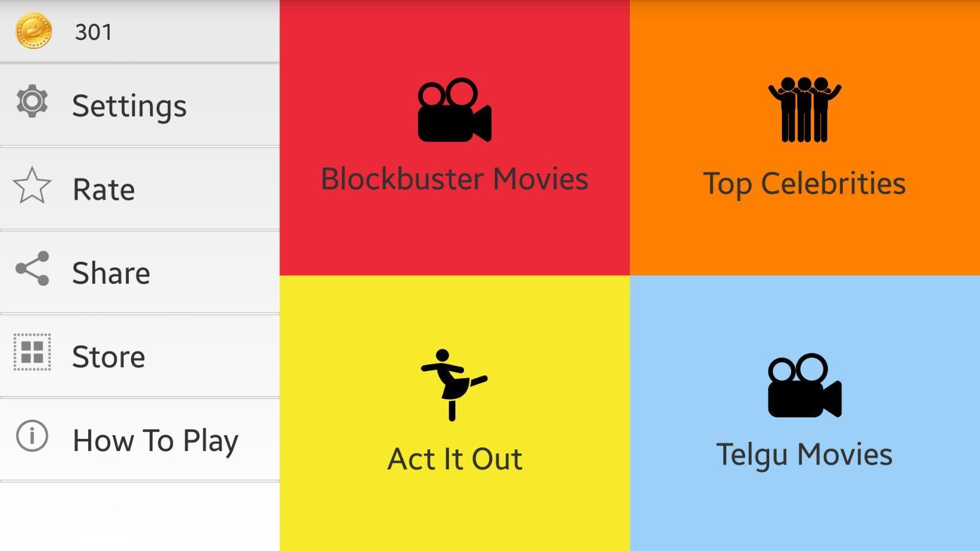The height and width of the screenshot is (551, 980).
Task: Click the Blockbuster Movies label
Action: (455, 179)
